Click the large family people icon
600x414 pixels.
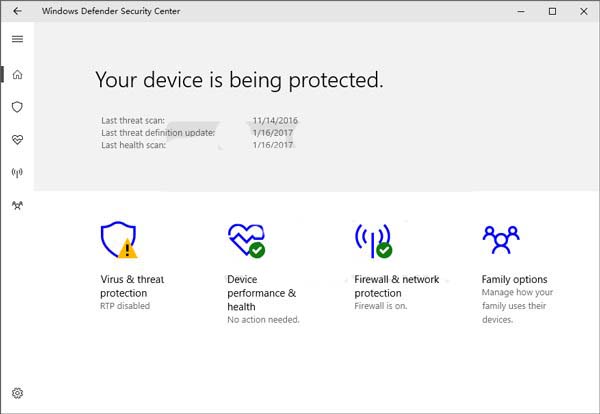[x=501, y=240]
